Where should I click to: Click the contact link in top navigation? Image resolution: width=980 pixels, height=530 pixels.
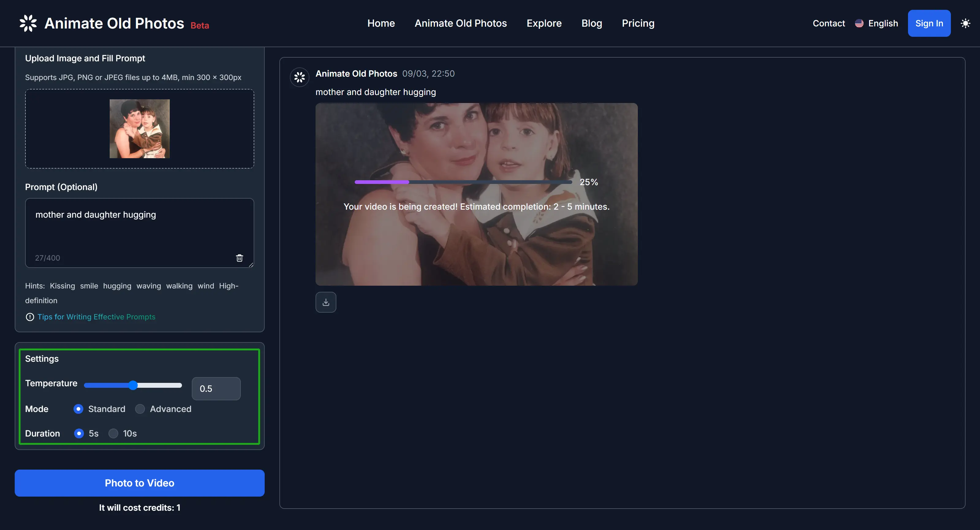pos(829,23)
